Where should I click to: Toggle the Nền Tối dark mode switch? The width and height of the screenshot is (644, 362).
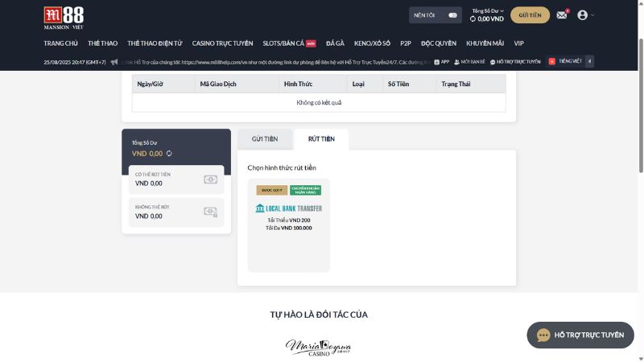point(452,15)
